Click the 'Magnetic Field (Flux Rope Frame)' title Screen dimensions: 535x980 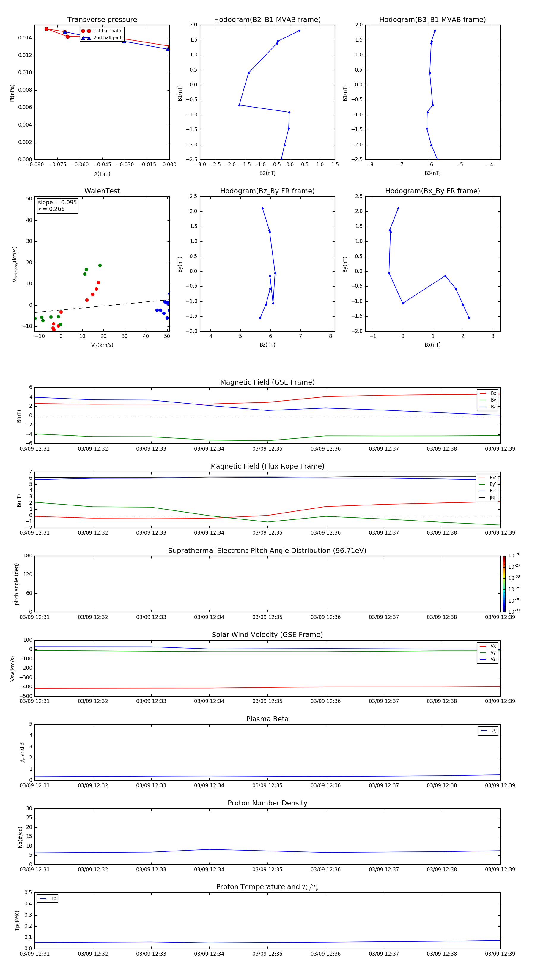[267, 467]
